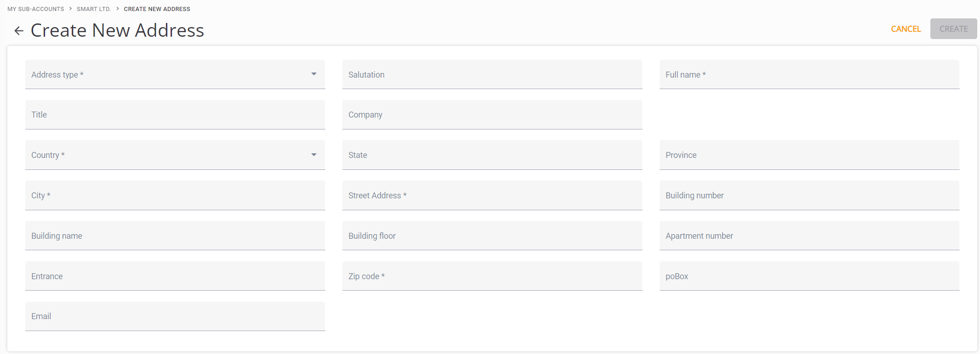Click into the City field

click(175, 196)
